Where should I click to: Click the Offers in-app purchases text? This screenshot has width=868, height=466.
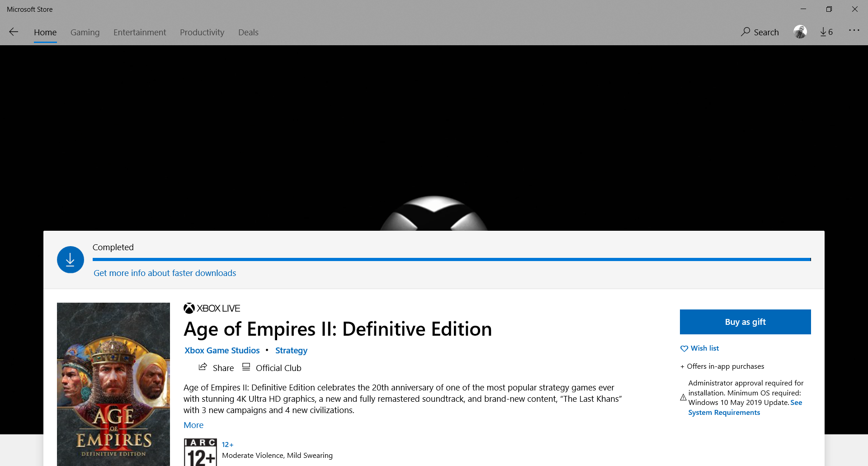click(x=722, y=366)
